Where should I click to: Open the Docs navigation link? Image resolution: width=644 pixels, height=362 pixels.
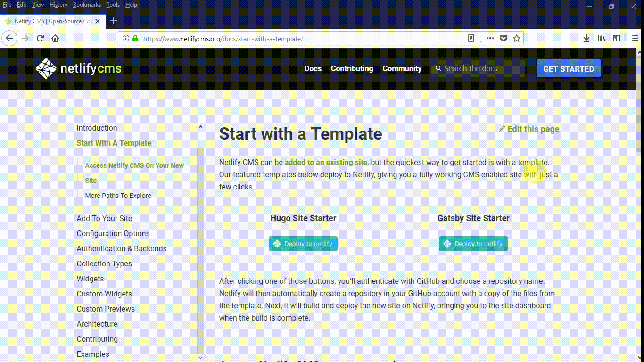tap(313, 68)
